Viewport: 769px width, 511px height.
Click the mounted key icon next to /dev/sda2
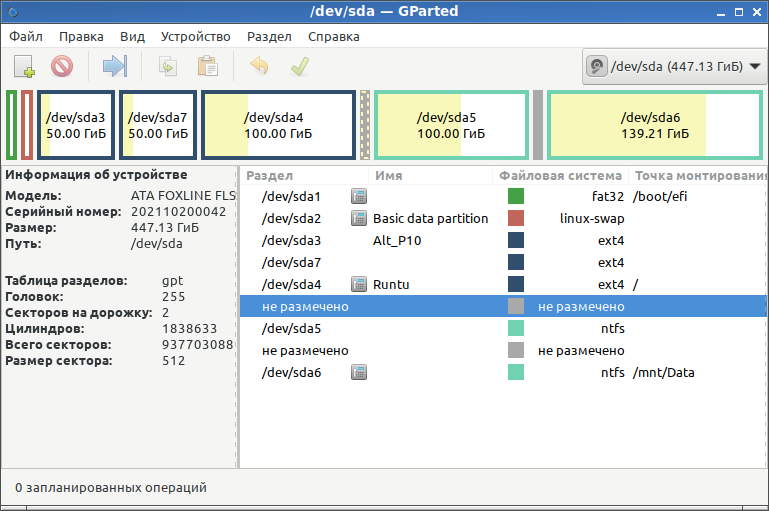tap(359, 218)
